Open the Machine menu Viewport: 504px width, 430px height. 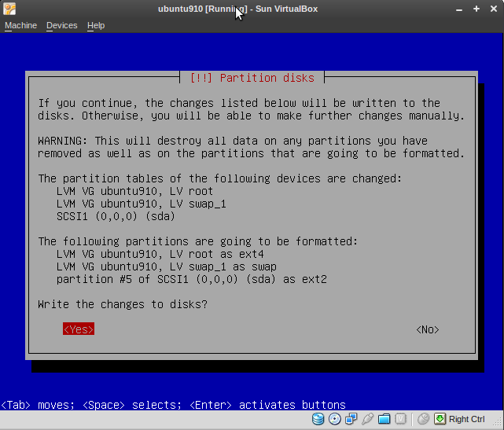point(21,25)
